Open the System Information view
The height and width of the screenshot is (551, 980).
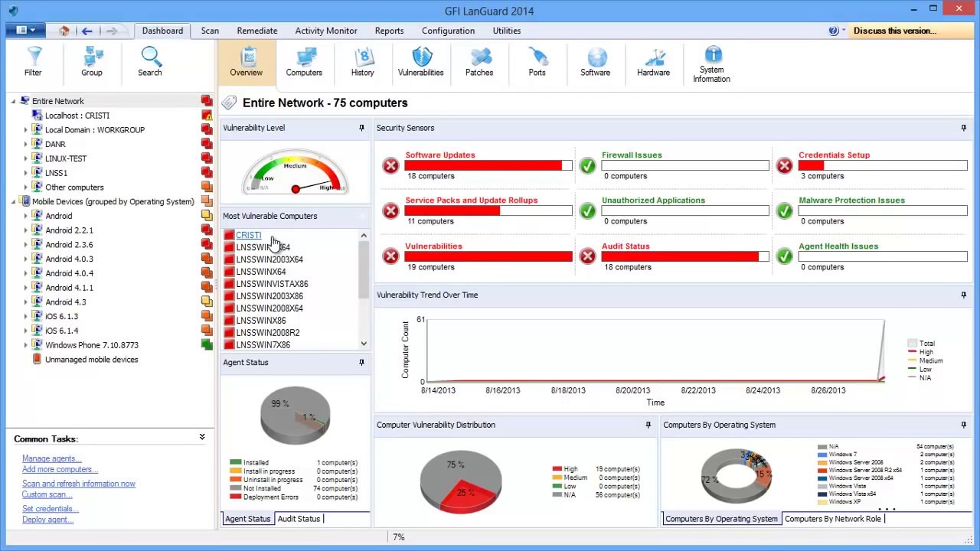click(711, 64)
